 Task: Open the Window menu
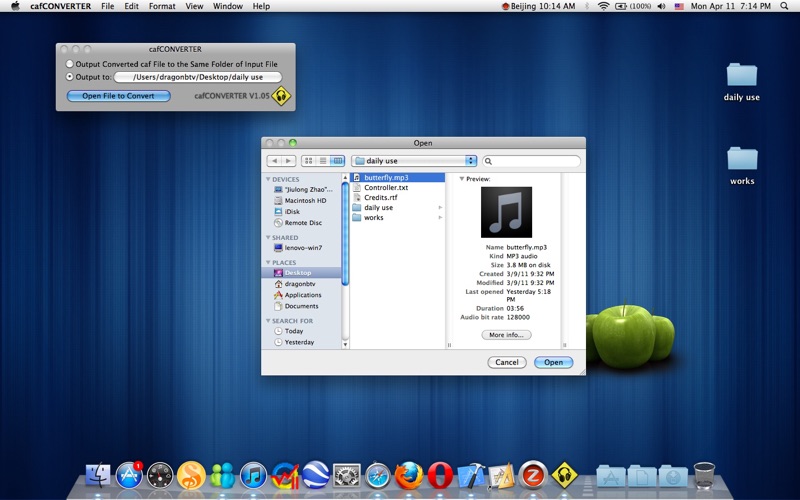228,6
